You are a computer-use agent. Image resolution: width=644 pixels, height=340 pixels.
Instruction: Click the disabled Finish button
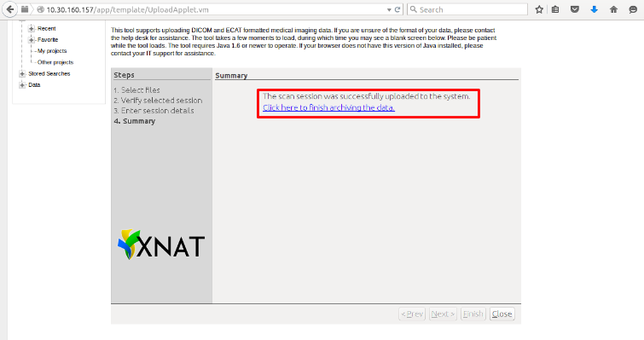coord(473,314)
